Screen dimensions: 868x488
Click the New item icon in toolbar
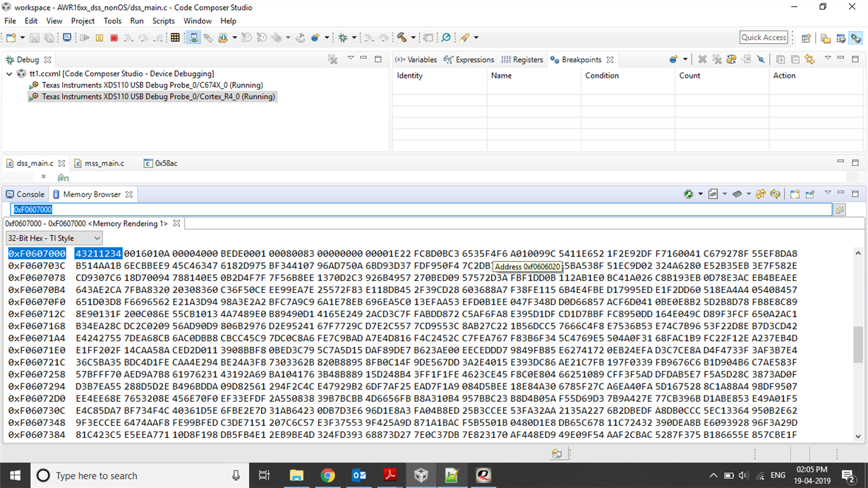click(x=12, y=37)
